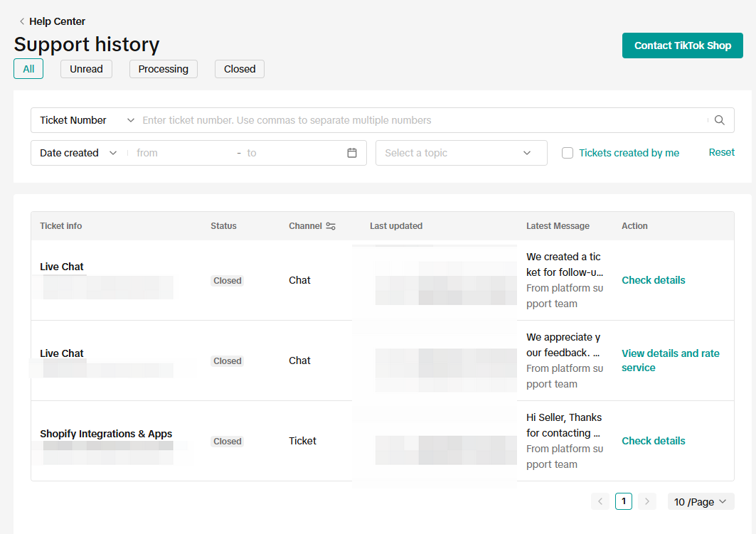Click the back arrow beside Help Center
Viewport: 756px width, 534px height.
(22, 21)
